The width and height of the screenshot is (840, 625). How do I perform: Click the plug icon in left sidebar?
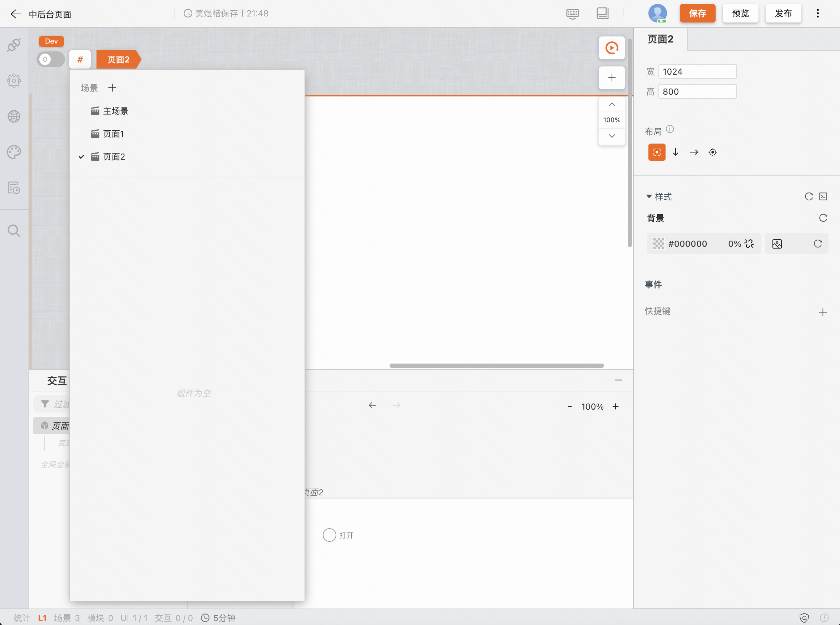click(14, 45)
